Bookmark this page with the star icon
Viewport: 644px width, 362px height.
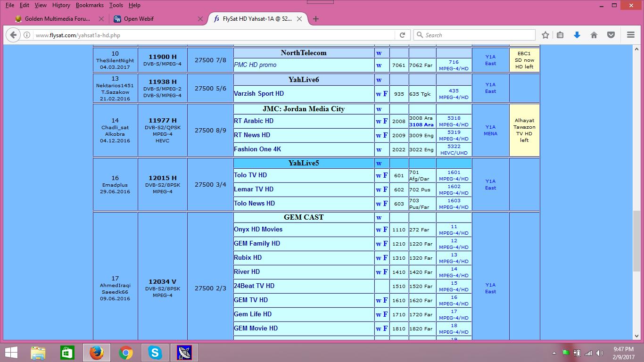(545, 35)
